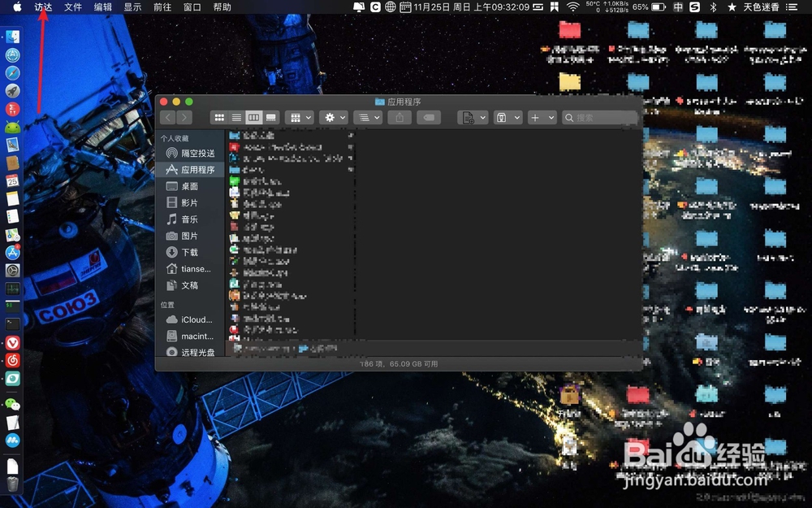The image size is (812, 508).
Task: Switch Finder to gallery view
Action: coord(270,117)
